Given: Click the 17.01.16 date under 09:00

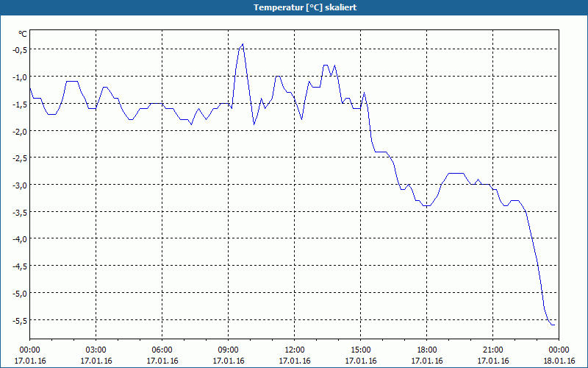Looking at the screenshot, I should (x=229, y=361).
